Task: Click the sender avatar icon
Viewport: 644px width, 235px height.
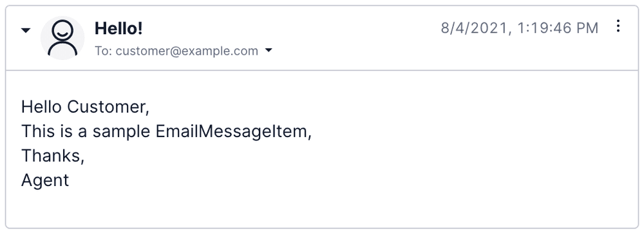Action: (x=62, y=38)
